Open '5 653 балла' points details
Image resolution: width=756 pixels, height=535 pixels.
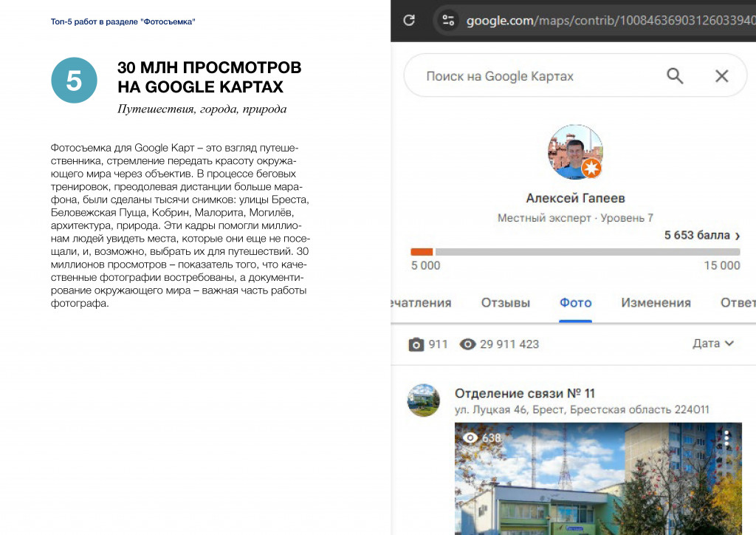pyautogui.click(x=697, y=235)
